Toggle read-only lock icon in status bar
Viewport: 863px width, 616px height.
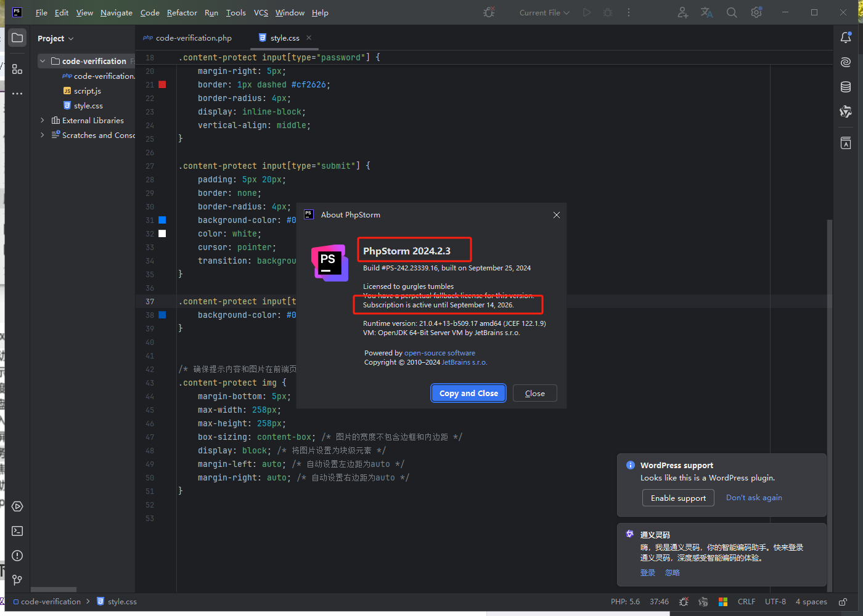tap(843, 602)
